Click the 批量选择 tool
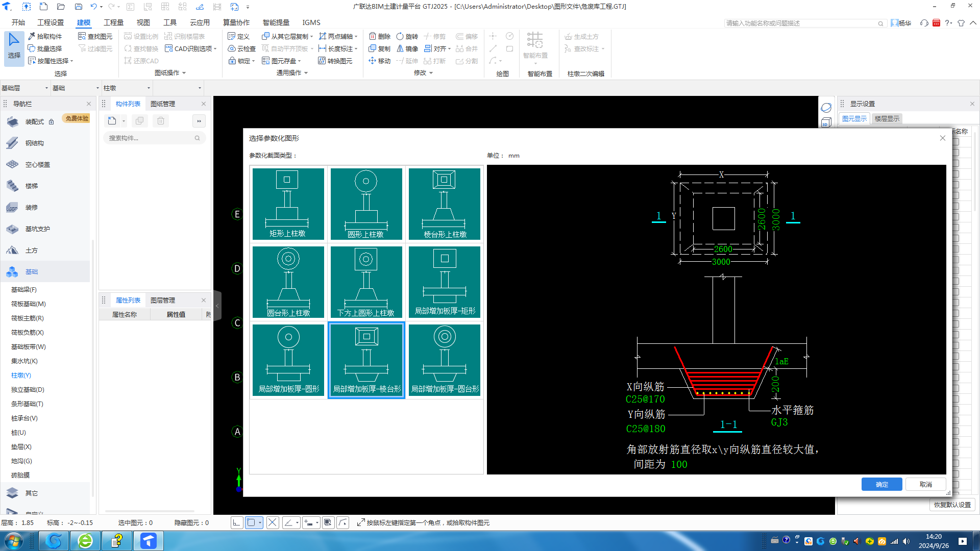 [45, 48]
